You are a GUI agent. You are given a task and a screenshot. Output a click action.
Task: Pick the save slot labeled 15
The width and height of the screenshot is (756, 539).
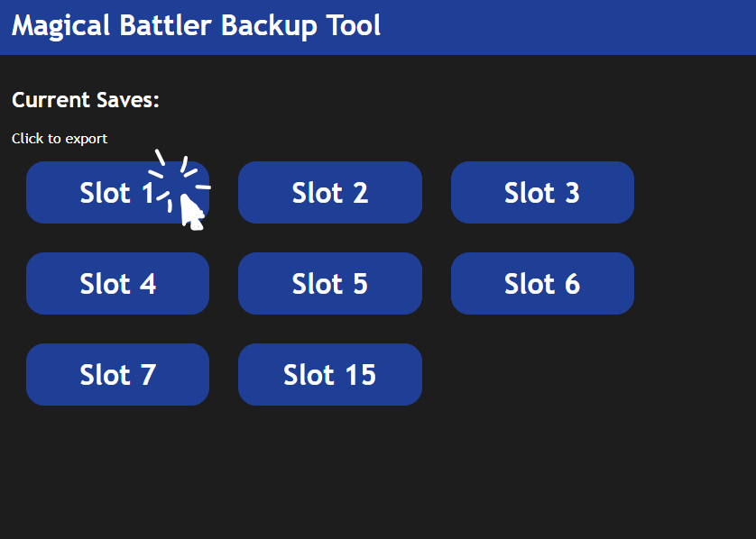tap(330, 374)
